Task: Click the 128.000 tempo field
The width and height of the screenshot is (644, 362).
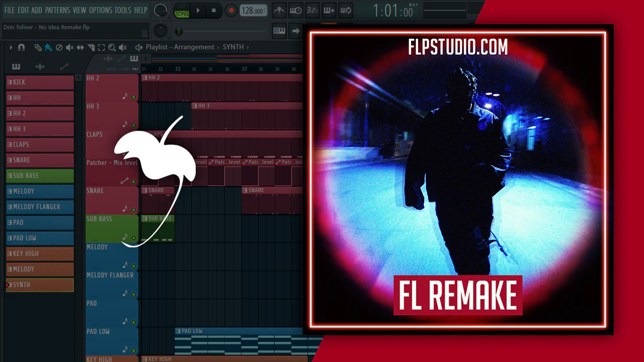Action: pos(254,11)
